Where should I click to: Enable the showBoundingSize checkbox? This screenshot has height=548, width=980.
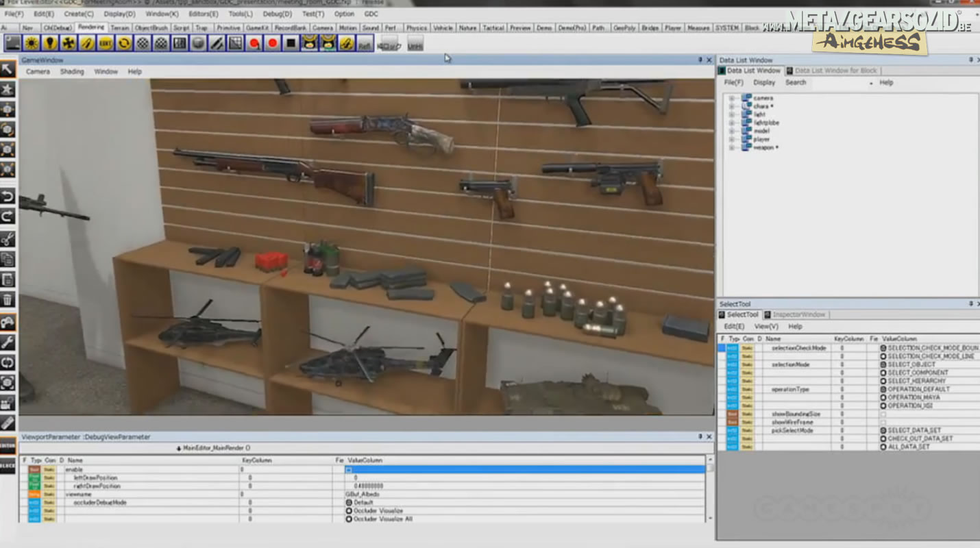coord(883,414)
